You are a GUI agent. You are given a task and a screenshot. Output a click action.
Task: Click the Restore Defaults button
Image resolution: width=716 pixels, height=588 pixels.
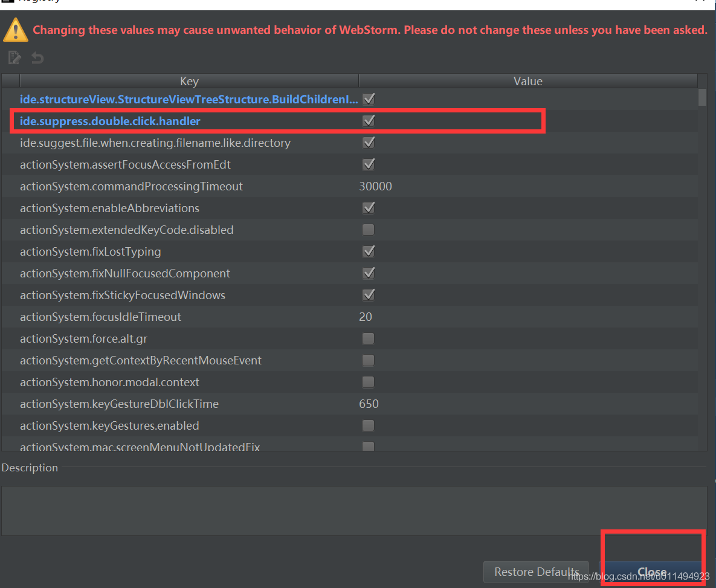click(x=536, y=572)
